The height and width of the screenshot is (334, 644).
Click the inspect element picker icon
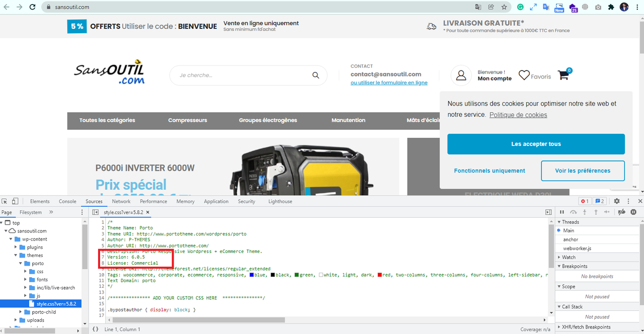(x=5, y=201)
